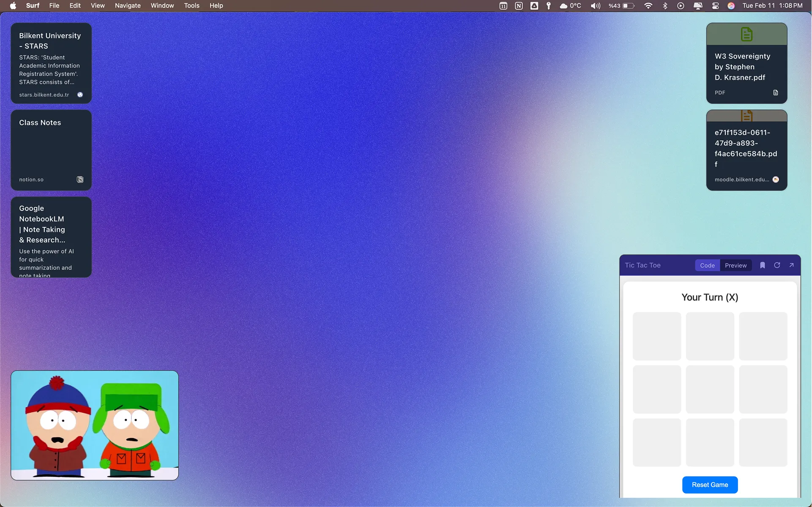
Task: Open the Wi-Fi menu bar icon
Action: tap(648, 5)
